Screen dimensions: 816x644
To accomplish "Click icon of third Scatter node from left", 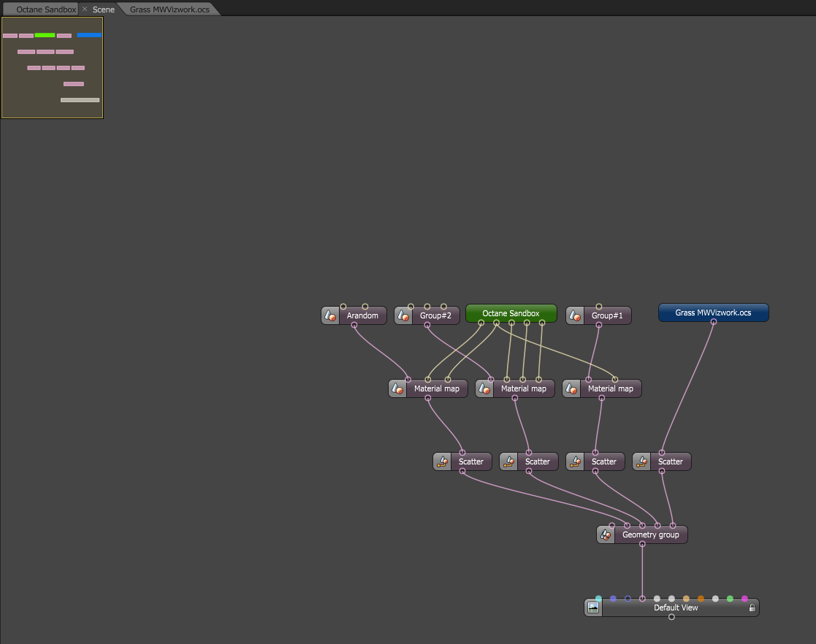I will click(x=575, y=461).
